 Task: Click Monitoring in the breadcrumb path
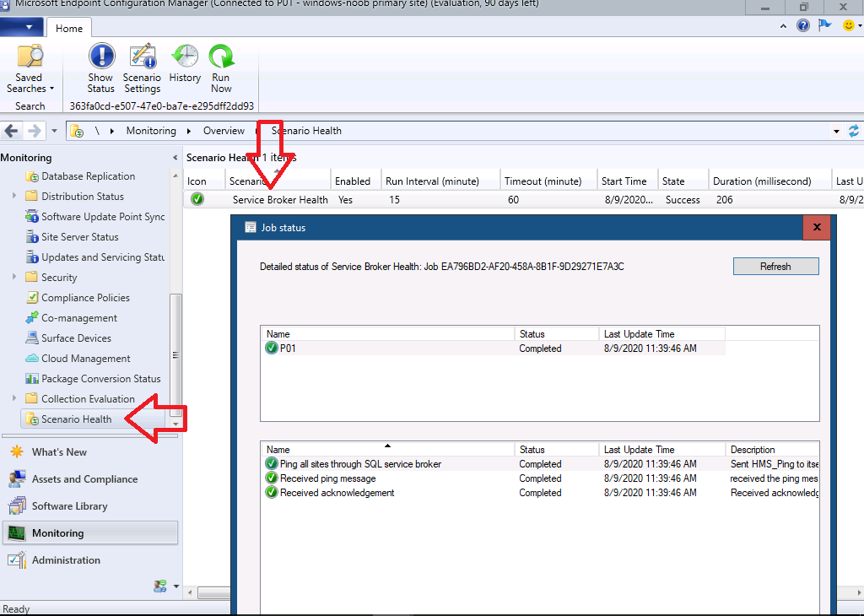pyautogui.click(x=151, y=131)
